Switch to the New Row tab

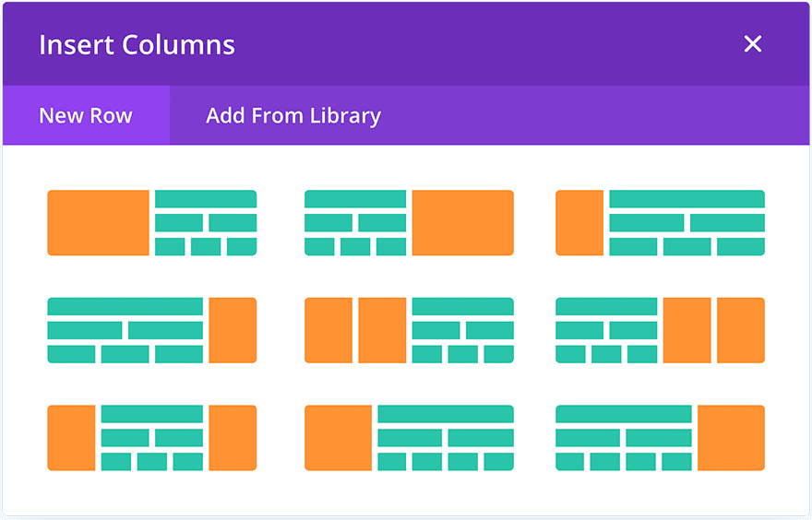(86, 116)
